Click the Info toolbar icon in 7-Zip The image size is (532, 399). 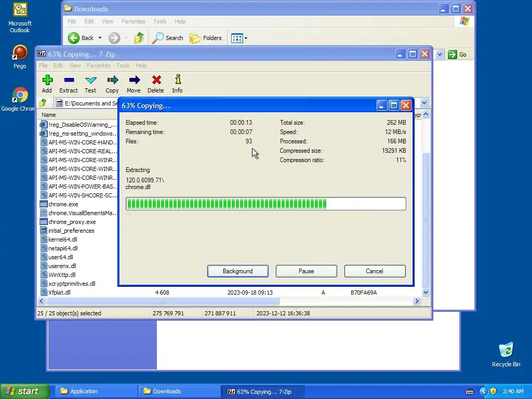click(177, 84)
